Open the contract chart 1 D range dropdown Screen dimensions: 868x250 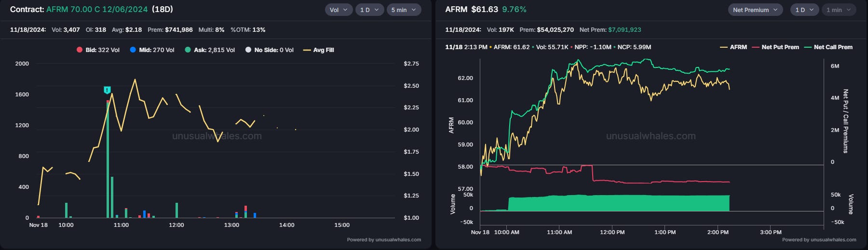369,10
